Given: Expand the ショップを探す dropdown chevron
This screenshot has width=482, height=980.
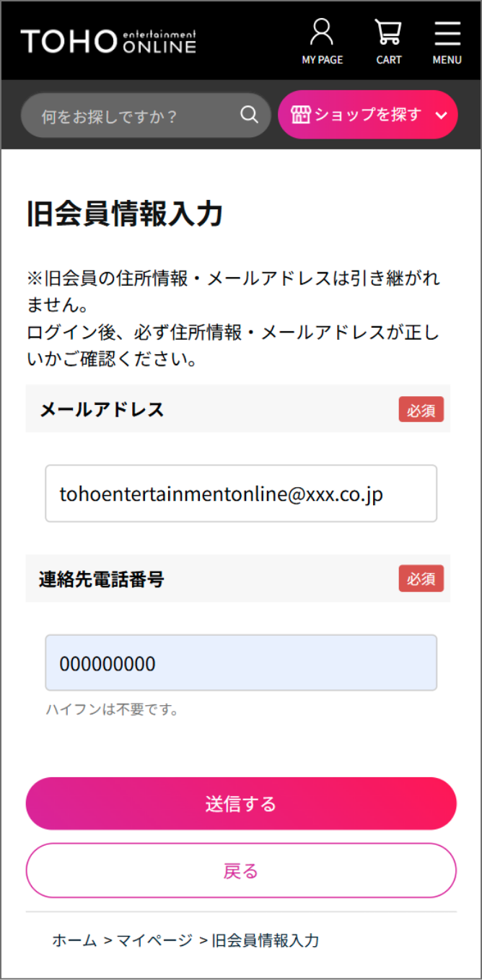Looking at the screenshot, I should [x=442, y=115].
